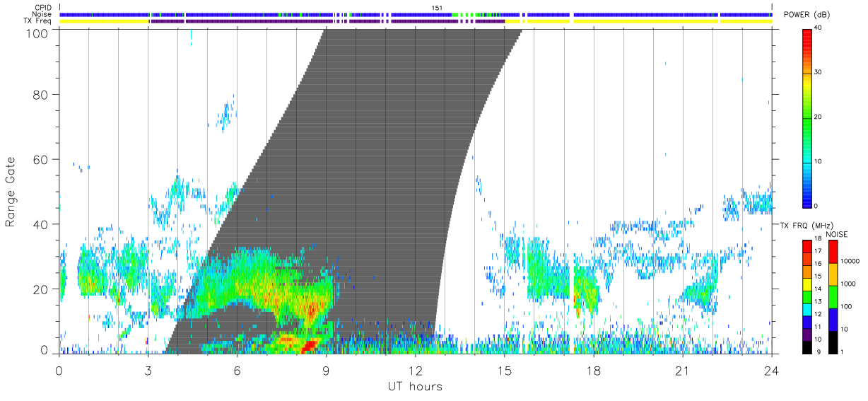
Task: Click the 1000 label on NOISE legend
Action: 848,283
